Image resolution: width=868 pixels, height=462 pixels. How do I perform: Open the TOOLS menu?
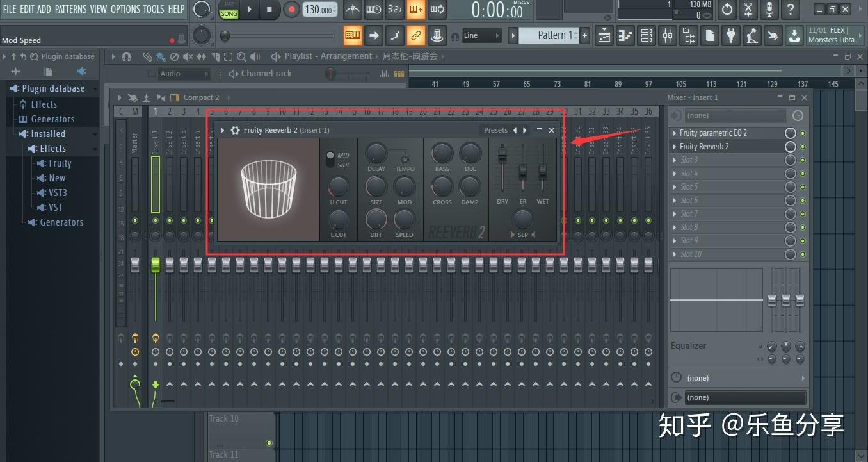click(154, 9)
